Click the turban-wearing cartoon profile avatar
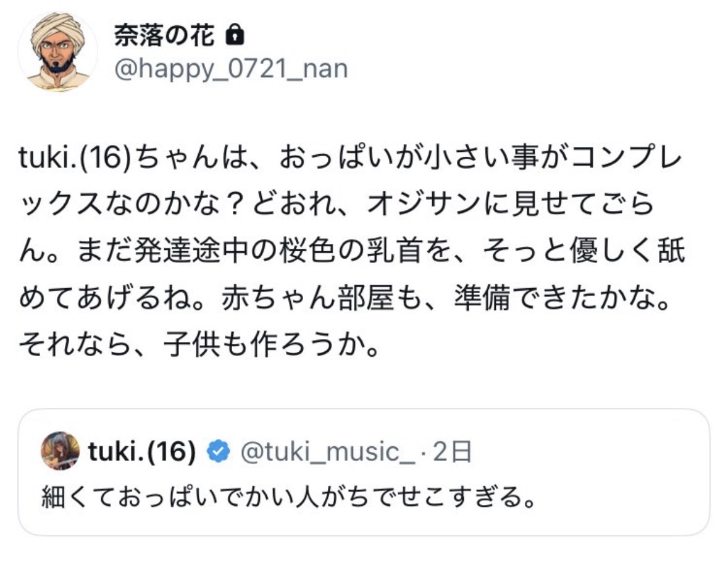 [57, 52]
